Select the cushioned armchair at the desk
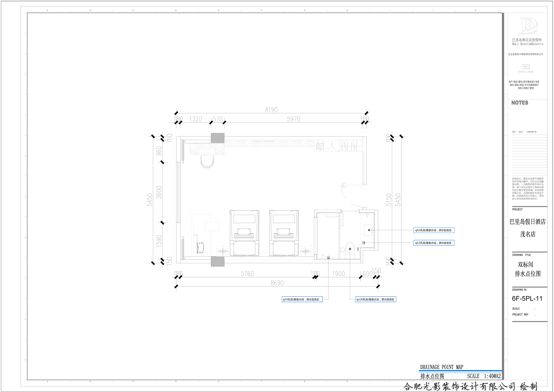554x392 pixels. [x=200, y=248]
